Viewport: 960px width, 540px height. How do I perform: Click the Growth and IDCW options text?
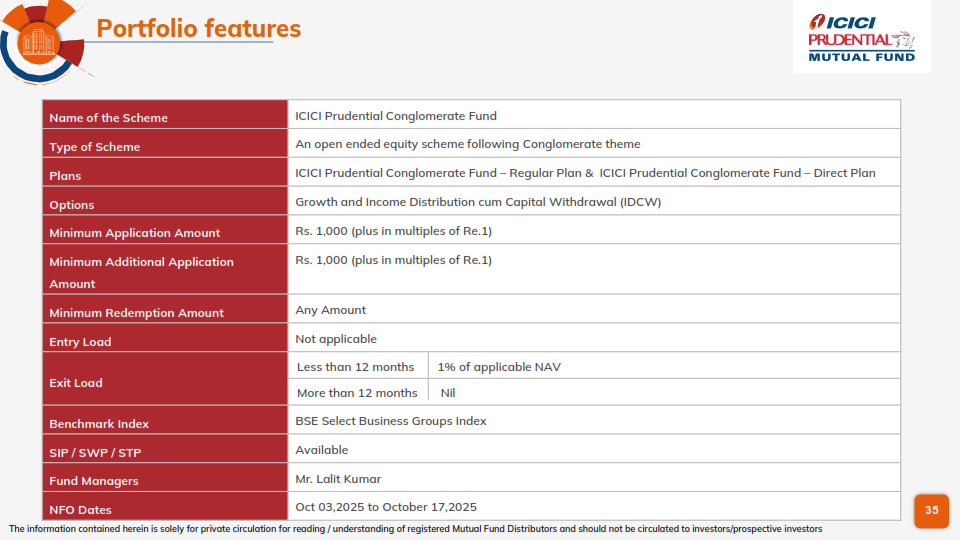[x=478, y=202]
